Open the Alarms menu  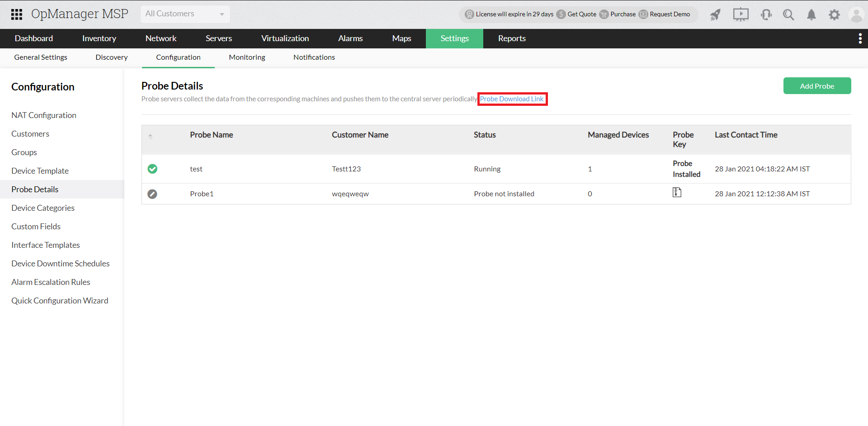click(350, 38)
